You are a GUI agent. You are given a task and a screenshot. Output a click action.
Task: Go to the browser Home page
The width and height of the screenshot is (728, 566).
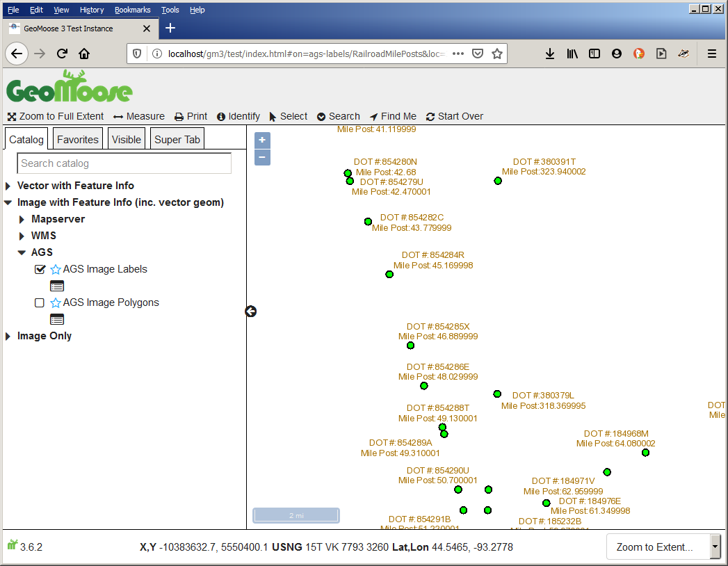84,54
